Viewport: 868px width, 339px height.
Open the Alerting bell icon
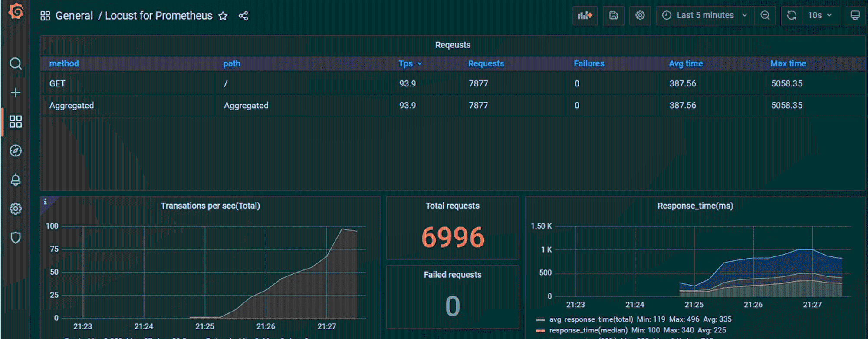tap(16, 179)
